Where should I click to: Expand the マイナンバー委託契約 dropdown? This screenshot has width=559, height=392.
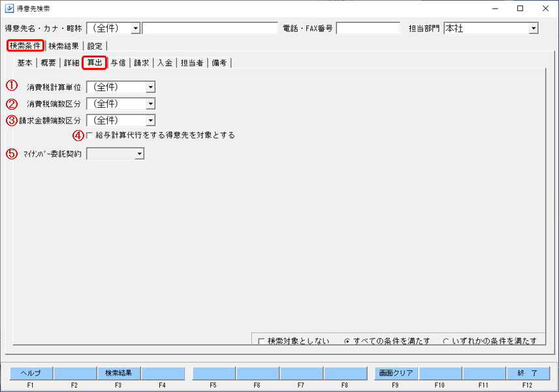[139, 154]
